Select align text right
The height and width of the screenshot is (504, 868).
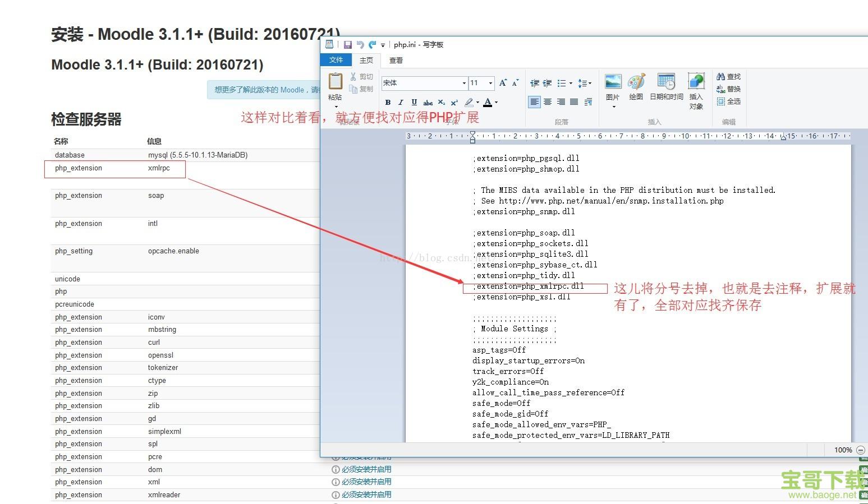(x=561, y=101)
